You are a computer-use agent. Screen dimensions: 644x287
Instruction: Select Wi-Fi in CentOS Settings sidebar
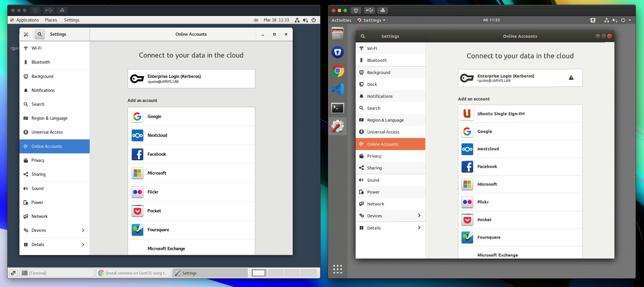click(55, 48)
